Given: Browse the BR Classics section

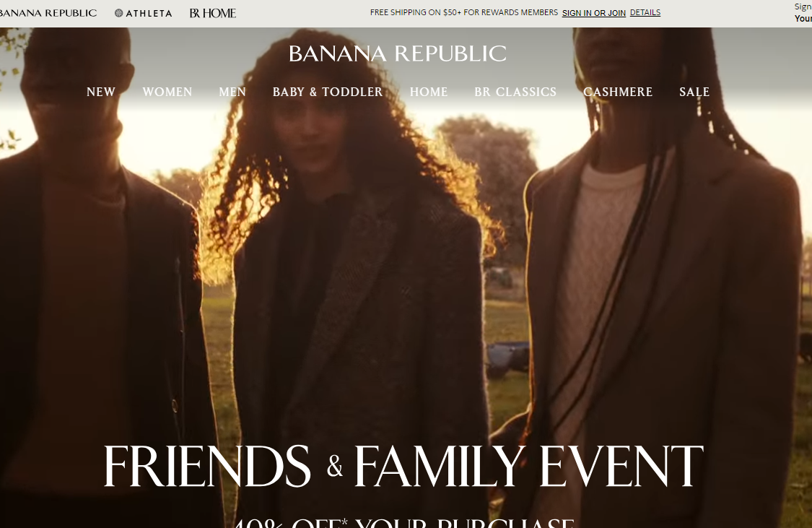Looking at the screenshot, I should point(515,92).
